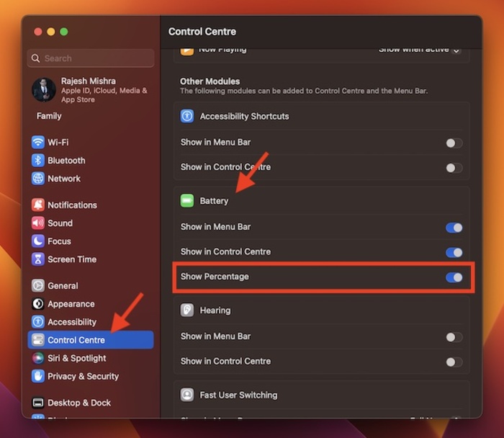Open Rajesh Mishra Apple ID settings
Screen dimensions: 504x438
click(x=91, y=90)
